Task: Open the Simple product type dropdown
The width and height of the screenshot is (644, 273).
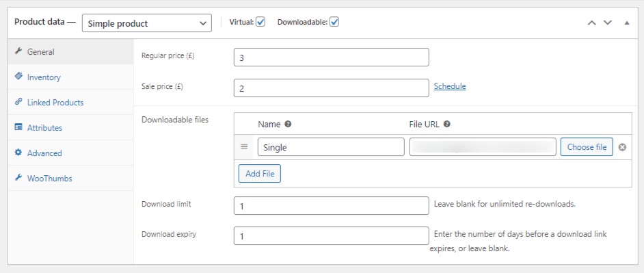Action: [146, 23]
